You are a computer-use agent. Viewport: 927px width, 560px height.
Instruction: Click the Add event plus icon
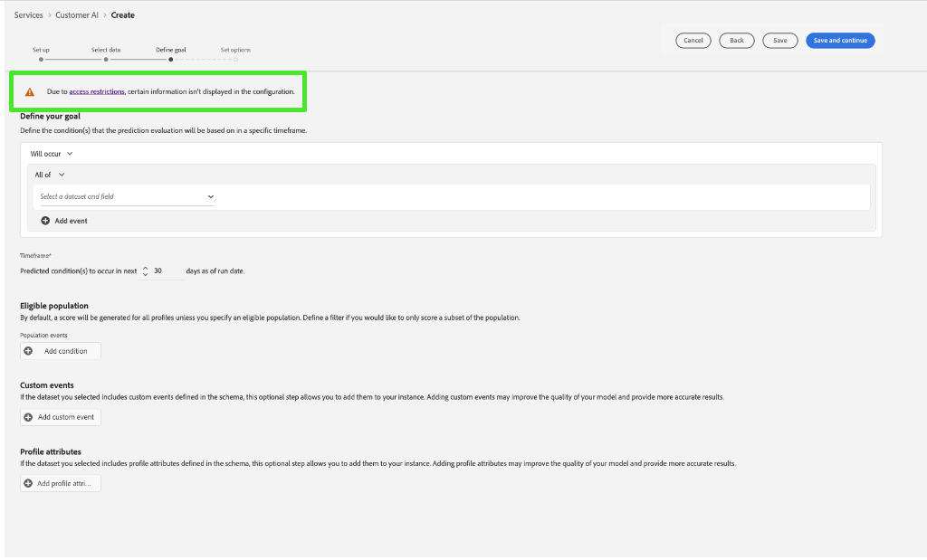click(x=45, y=221)
